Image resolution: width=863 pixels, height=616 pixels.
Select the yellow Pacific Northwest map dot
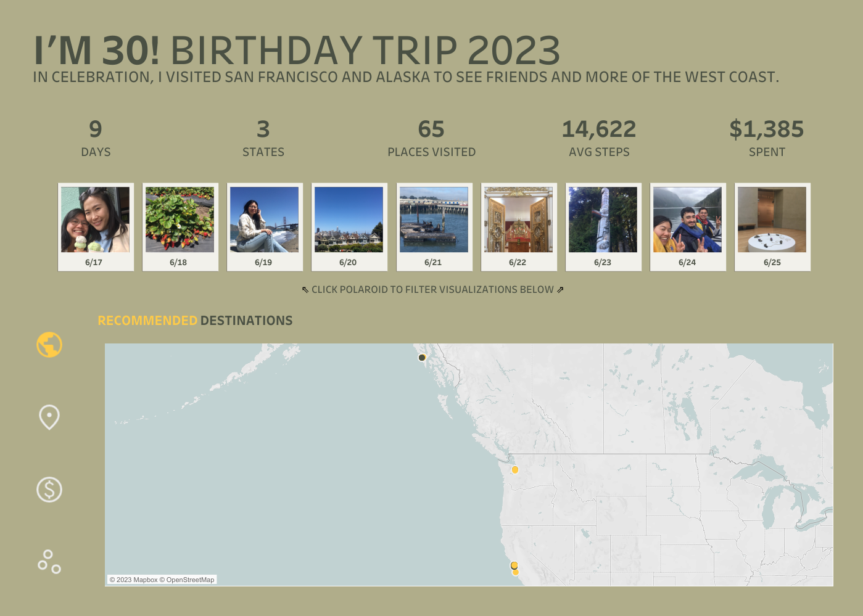click(x=515, y=470)
